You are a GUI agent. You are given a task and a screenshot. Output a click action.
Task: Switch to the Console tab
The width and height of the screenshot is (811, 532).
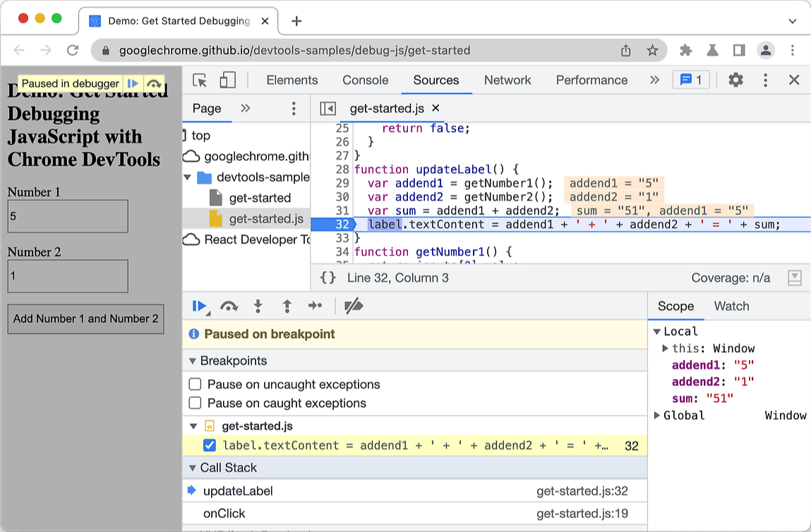coord(365,80)
